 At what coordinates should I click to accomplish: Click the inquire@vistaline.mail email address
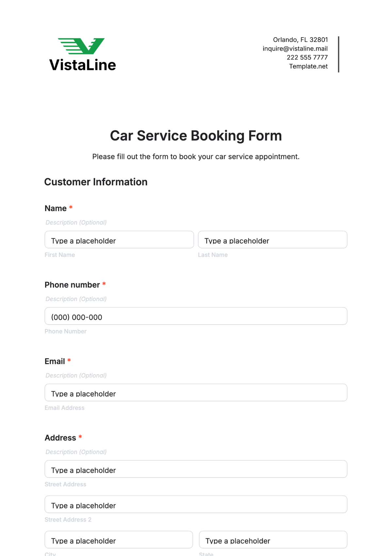295,49
